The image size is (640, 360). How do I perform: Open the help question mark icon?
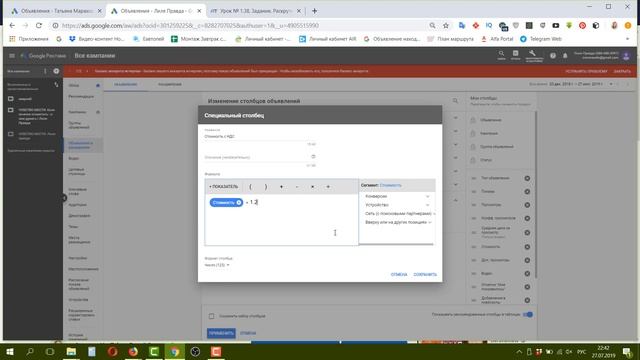click(553, 56)
